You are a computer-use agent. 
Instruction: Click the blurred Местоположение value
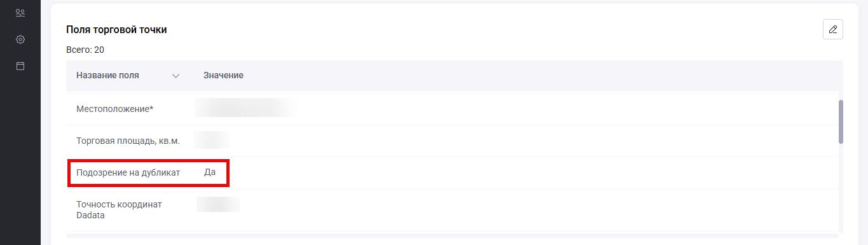point(245,108)
